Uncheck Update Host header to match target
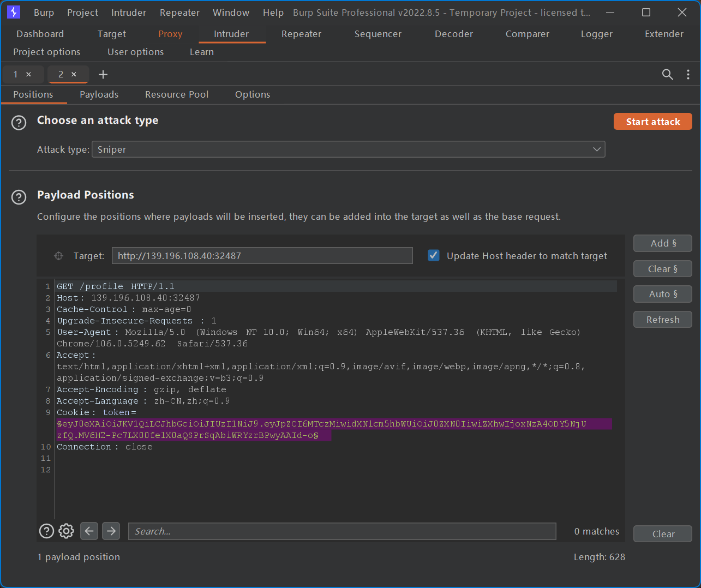 click(x=434, y=255)
